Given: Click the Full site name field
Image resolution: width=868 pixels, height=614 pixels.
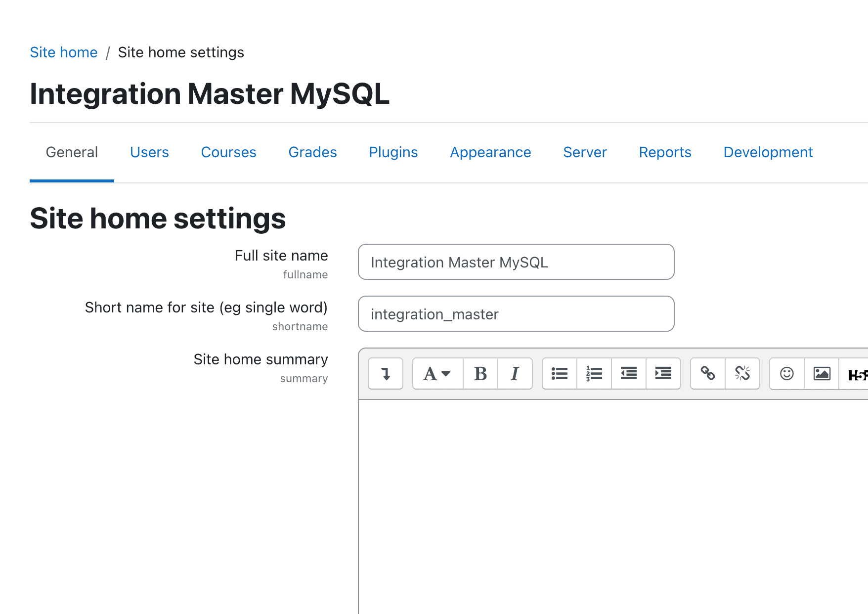Looking at the screenshot, I should (x=516, y=262).
